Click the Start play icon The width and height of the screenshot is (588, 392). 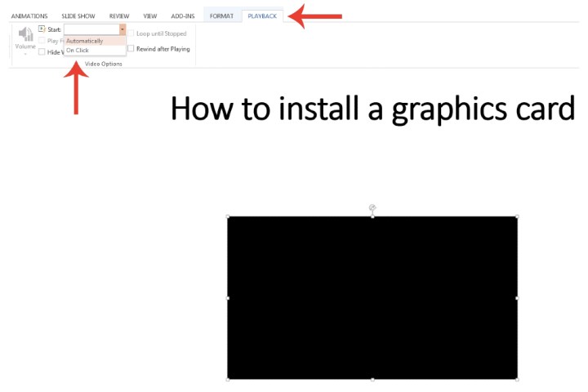pyautogui.click(x=42, y=29)
